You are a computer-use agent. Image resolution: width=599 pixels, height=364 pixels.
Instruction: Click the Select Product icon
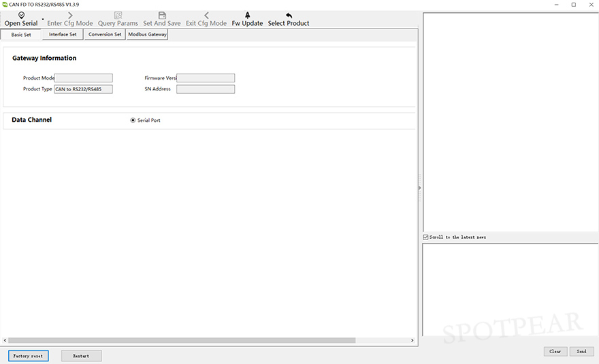pyautogui.click(x=289, y=16)
